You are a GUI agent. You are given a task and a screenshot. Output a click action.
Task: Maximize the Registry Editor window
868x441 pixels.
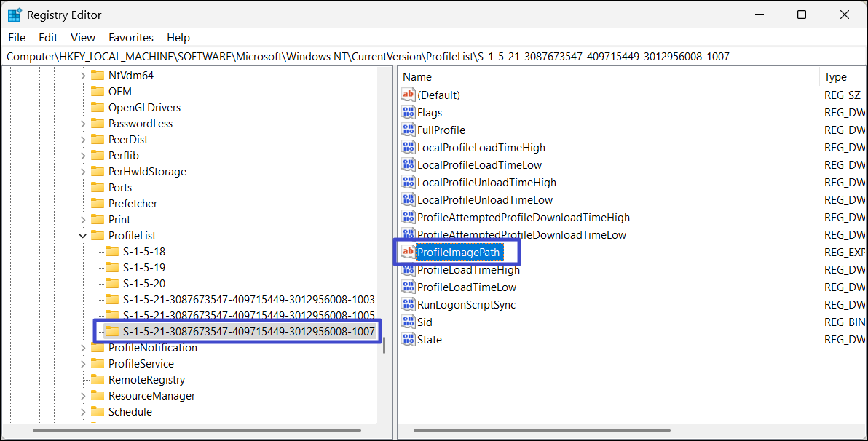click(x=802, y=15)
